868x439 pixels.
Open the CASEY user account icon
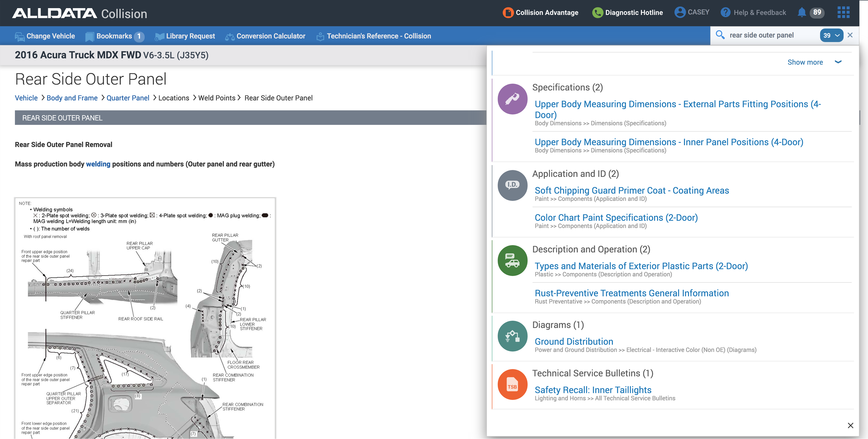pyautogui.click(x=680, y=12)
